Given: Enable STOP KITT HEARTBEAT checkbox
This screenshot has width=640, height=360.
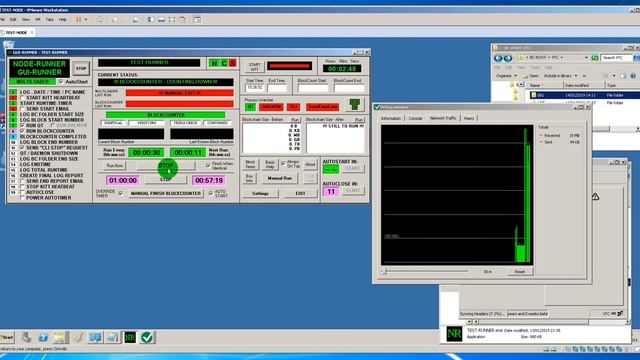Looking at the screenshot, I should pyautogui.click(x=22, y=187).
